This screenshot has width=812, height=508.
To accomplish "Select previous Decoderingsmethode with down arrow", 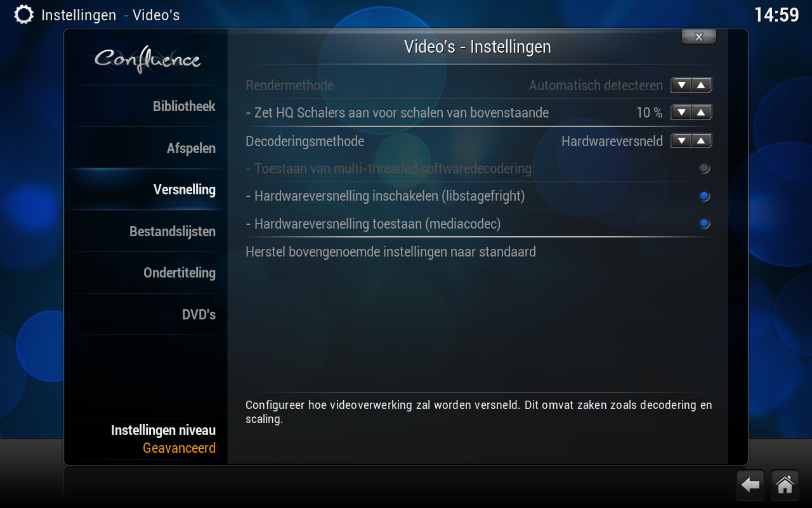I will pos(681,140).
